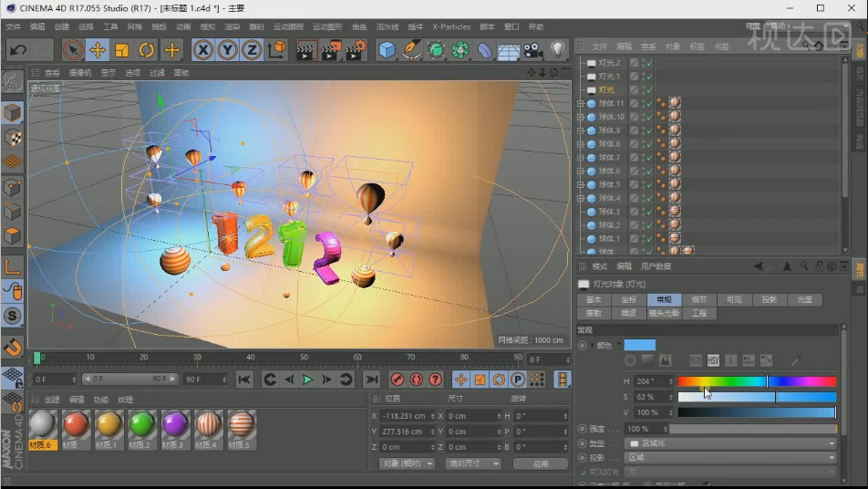The width and height of the screenshot is (868, 489).
Task: Toggle the 颜色 animation radio circle
Action: tap(582, 346)
